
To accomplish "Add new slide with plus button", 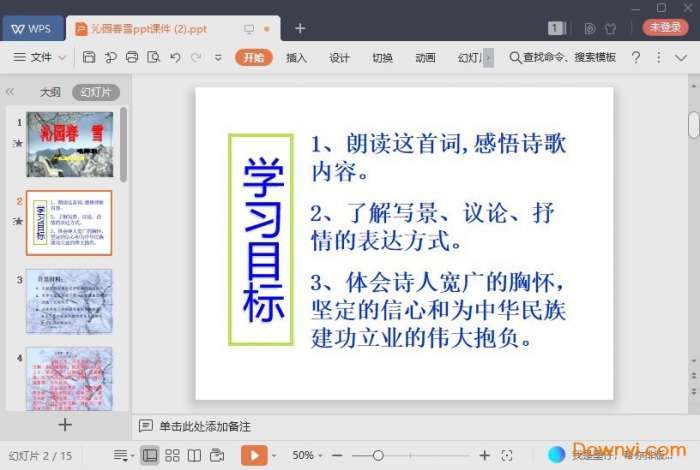I will (x=65, y=424).
